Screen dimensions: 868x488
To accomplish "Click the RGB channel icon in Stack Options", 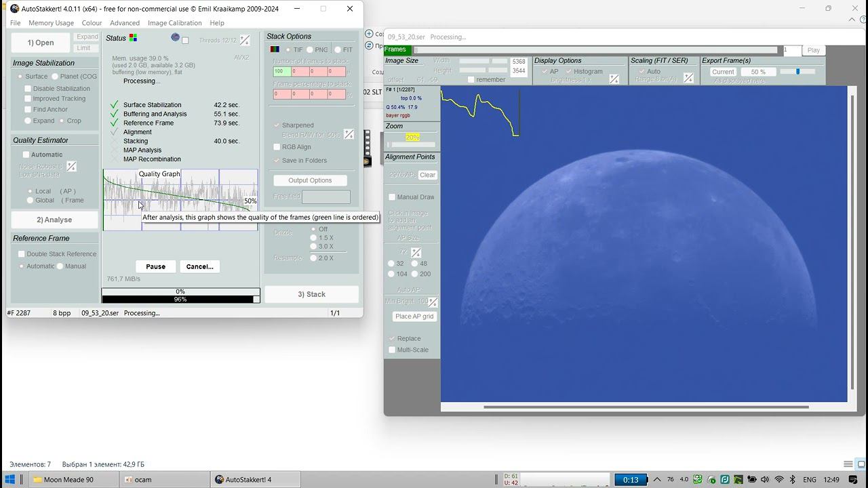I will [x=275, y=49].
